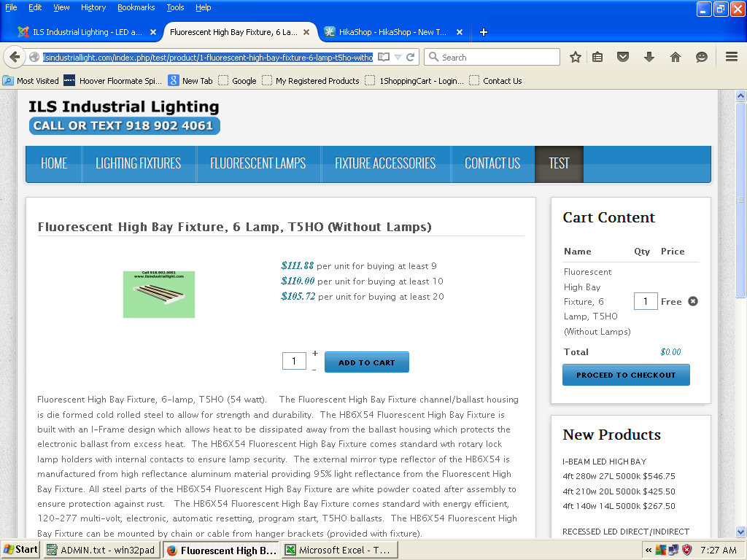
Task: Expand hidden system tray icons chevron
Action: pyautogui.click(x=649, y=550)
